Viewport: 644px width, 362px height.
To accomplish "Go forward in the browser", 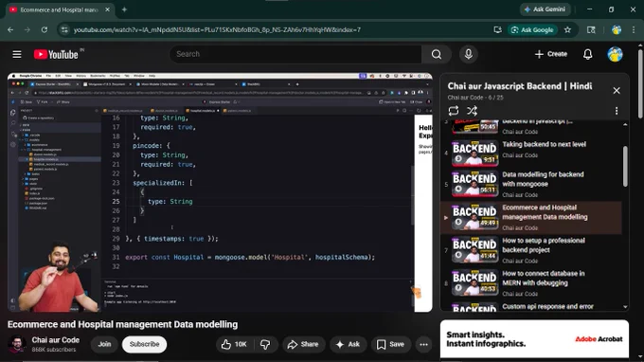I will [x=27, y=29].
